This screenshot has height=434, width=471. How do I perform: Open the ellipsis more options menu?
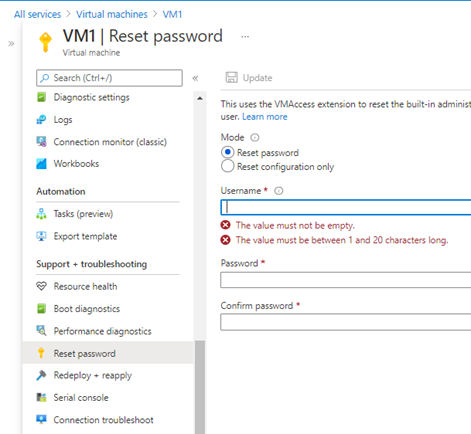click(x=245, y=37)
